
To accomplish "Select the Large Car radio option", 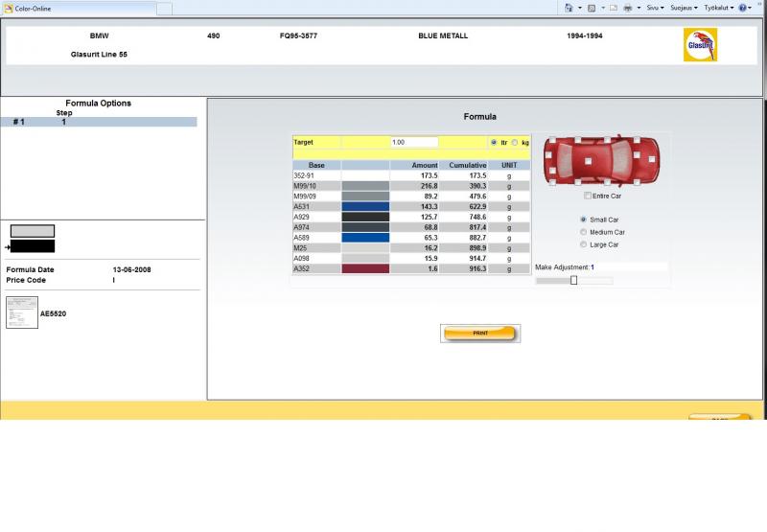I will (x=583, y=244).
